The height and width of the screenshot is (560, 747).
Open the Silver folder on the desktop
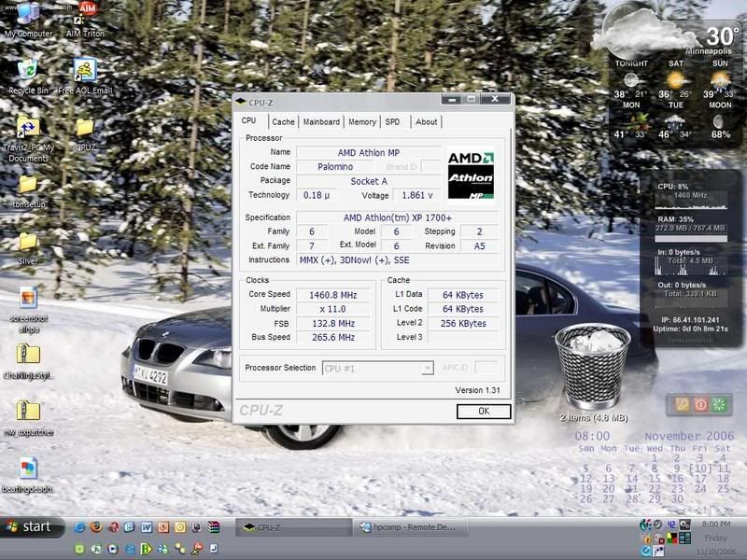(x=28, y=244)
